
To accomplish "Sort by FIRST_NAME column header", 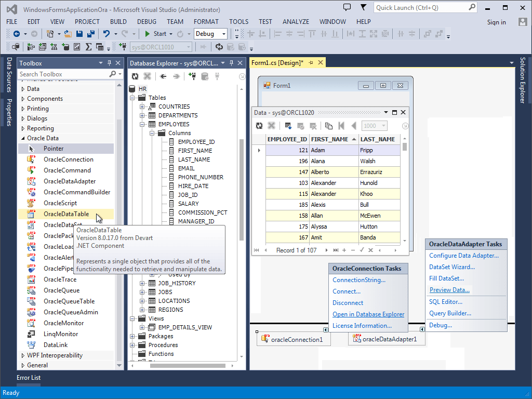I will tap(330, 139).
